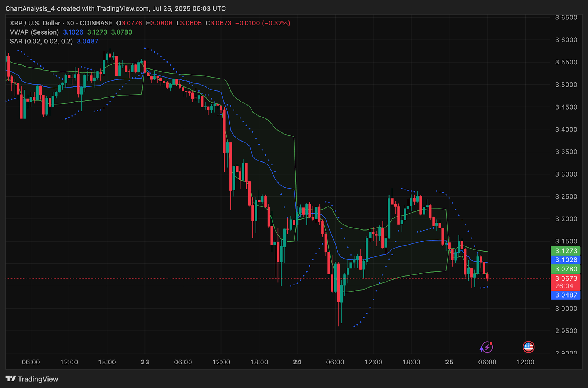Click the closing price C3.0673 in header

[219, 23]
